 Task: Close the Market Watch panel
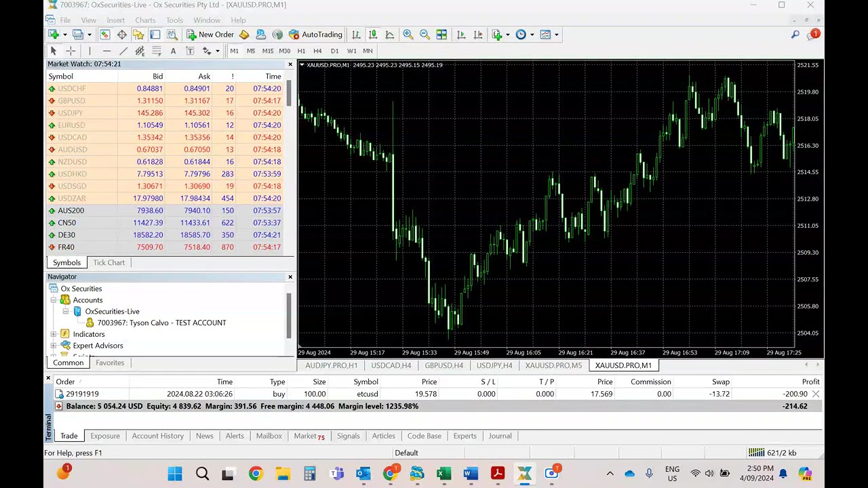[290, 64]
